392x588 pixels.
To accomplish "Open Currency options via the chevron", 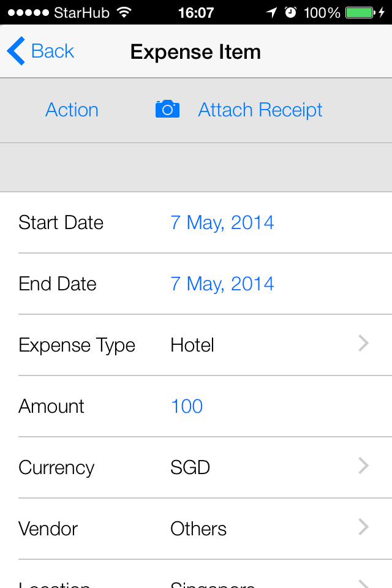I will pyautogui.click(x=363, y=466).
